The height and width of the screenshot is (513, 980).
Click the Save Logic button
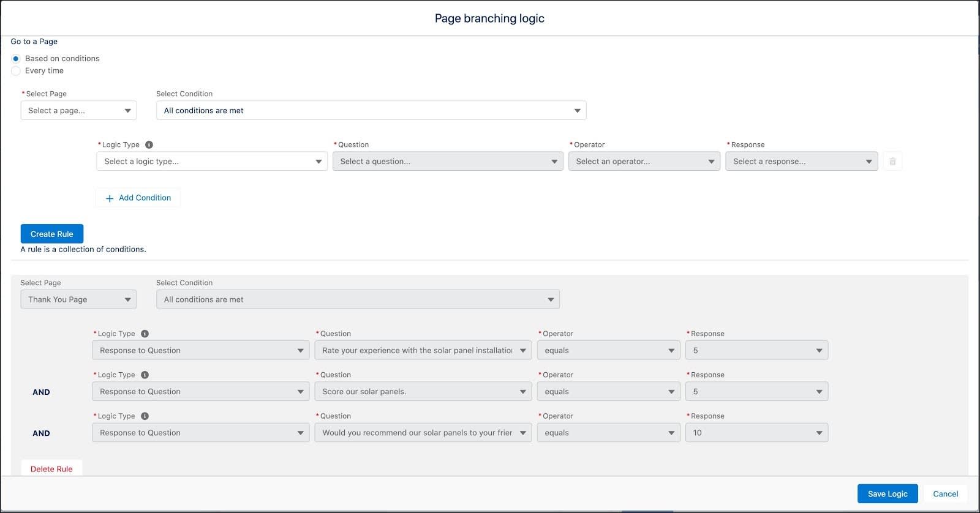pos(888,494)
